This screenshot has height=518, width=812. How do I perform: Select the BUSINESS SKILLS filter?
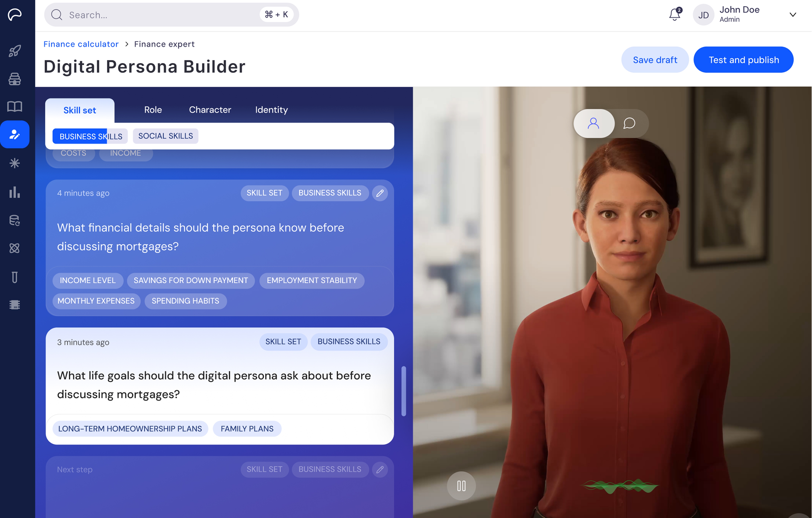90,136
